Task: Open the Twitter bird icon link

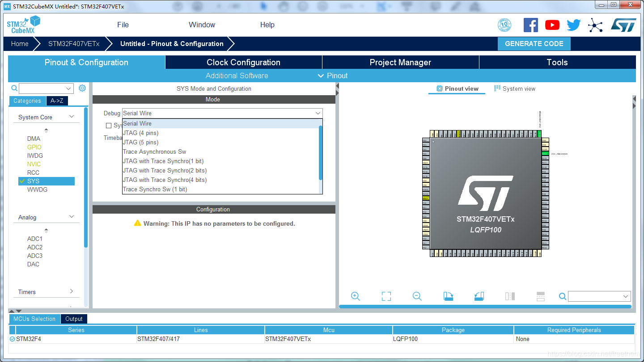Action: [x=574, y=25]
